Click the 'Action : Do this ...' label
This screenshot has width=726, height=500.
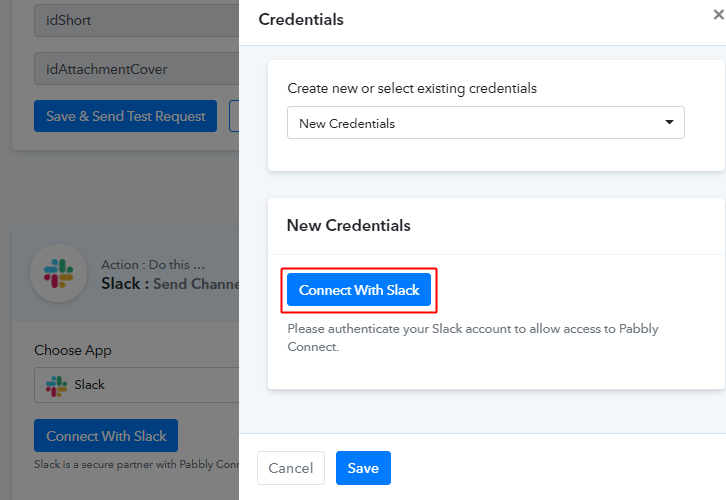point(153,265)
